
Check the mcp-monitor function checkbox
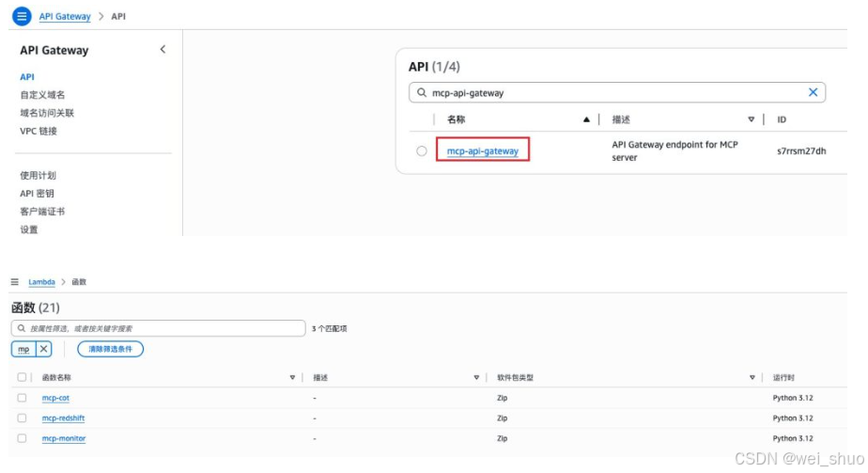22,438
